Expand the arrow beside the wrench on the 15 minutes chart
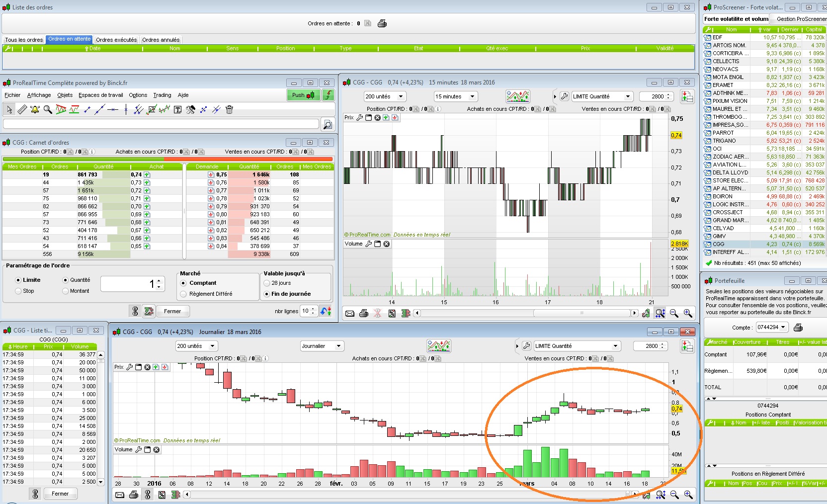This screenshot has width=827, height=504. tap(555, 96)
